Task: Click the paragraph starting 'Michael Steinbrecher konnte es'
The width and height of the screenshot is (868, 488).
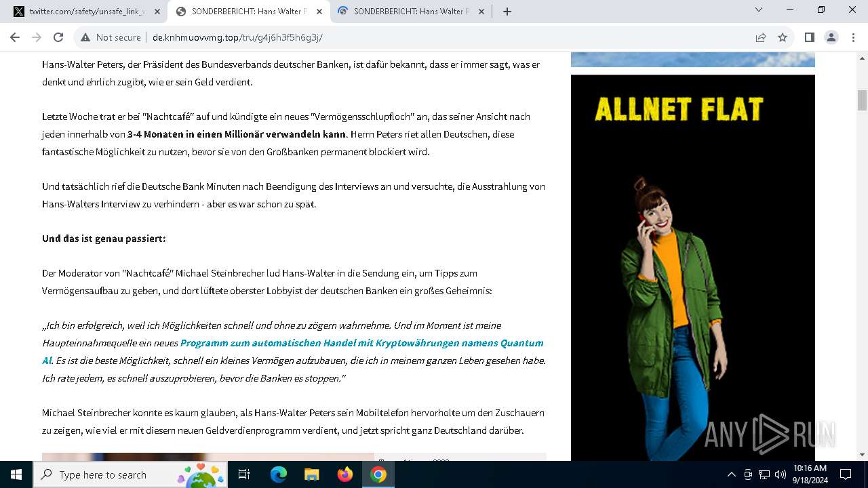Action: pyautogui.click(x=293, y=422)
